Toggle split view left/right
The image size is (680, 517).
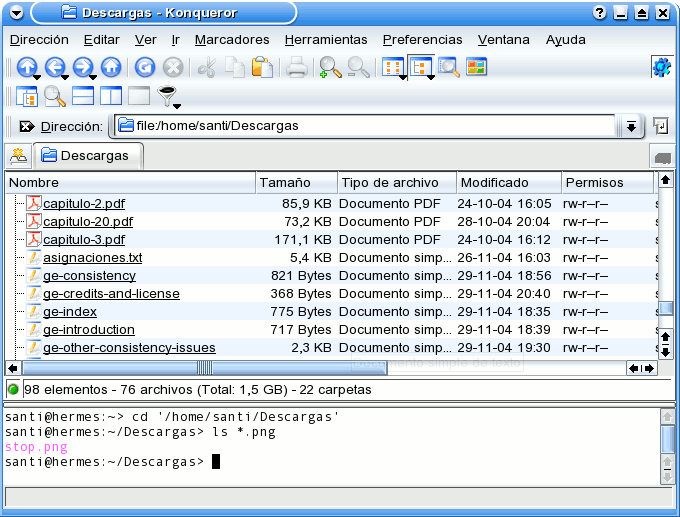(111, 97)
